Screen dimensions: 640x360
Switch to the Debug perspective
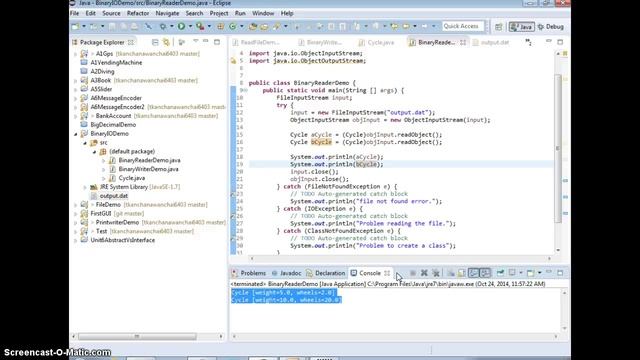[x=551, y=27]
